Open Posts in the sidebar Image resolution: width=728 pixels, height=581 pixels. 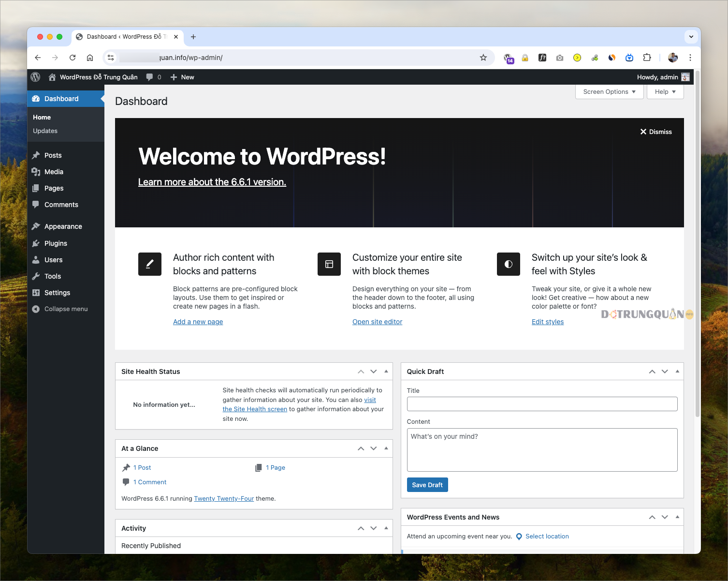pos(66,155)
